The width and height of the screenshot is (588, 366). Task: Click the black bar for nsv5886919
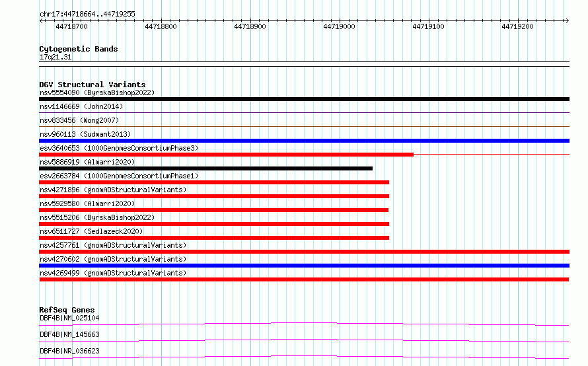(206, 168)
